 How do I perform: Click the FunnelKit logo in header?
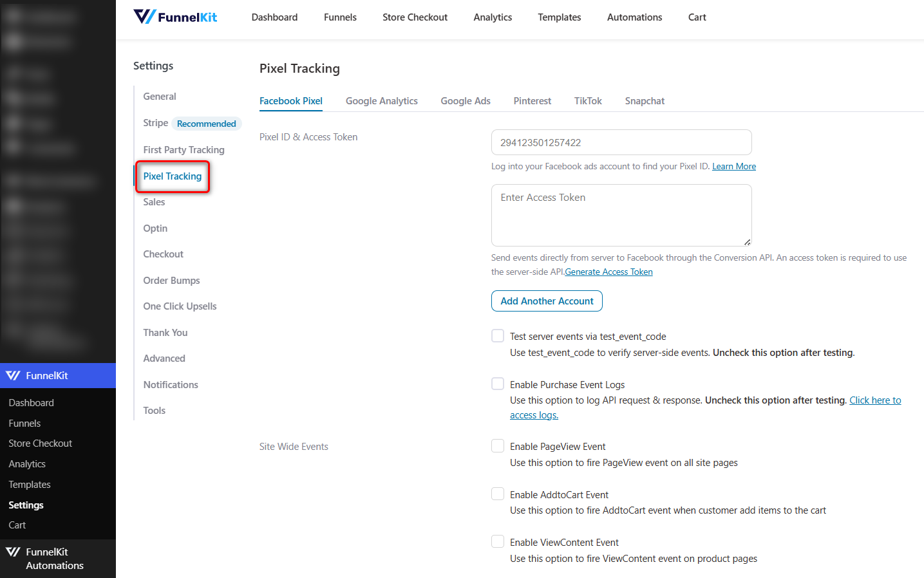[175, 17]
